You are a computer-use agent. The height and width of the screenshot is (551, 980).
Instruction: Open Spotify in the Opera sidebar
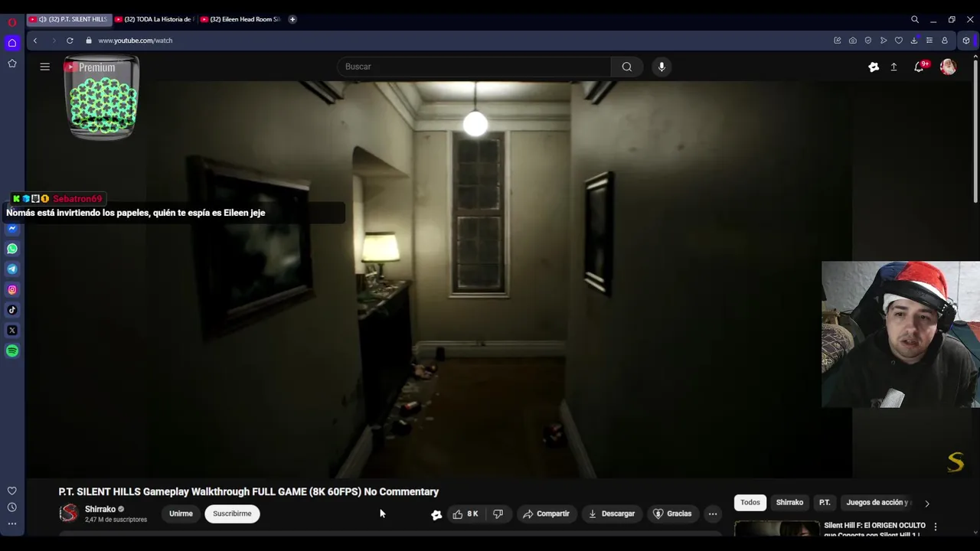coord(12,350)
